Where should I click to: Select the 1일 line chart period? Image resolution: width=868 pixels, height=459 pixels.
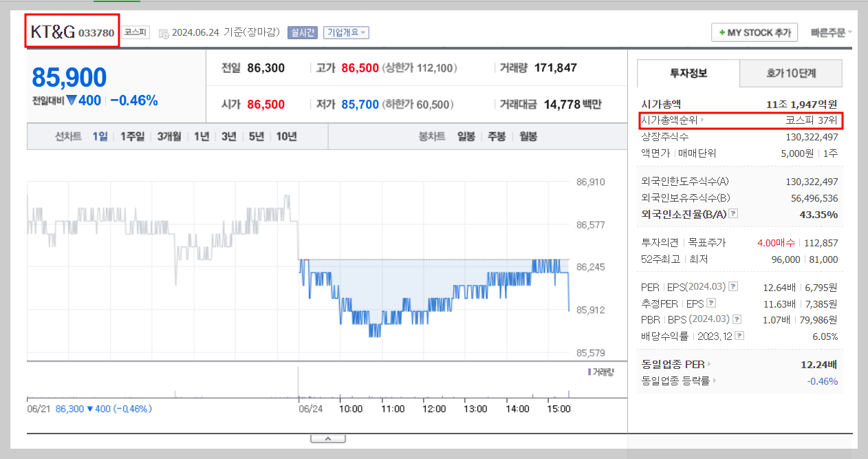point(100,136)
